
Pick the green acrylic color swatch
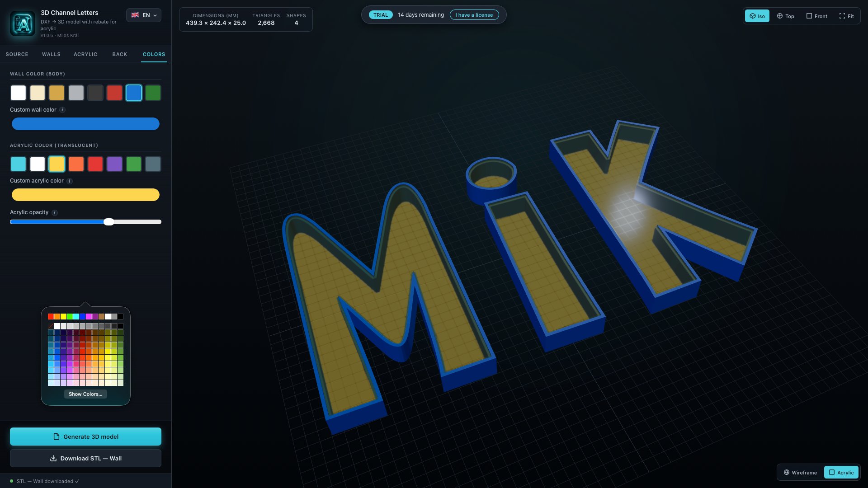pos(134,164)
